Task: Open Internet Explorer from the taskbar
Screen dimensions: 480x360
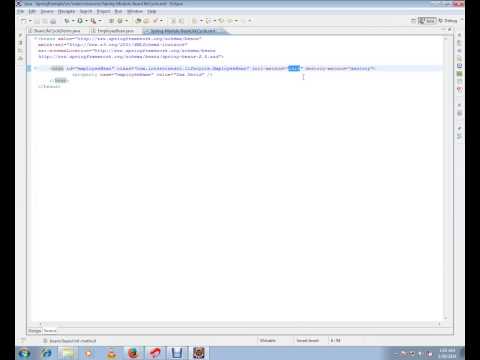Action: [46, 353]
